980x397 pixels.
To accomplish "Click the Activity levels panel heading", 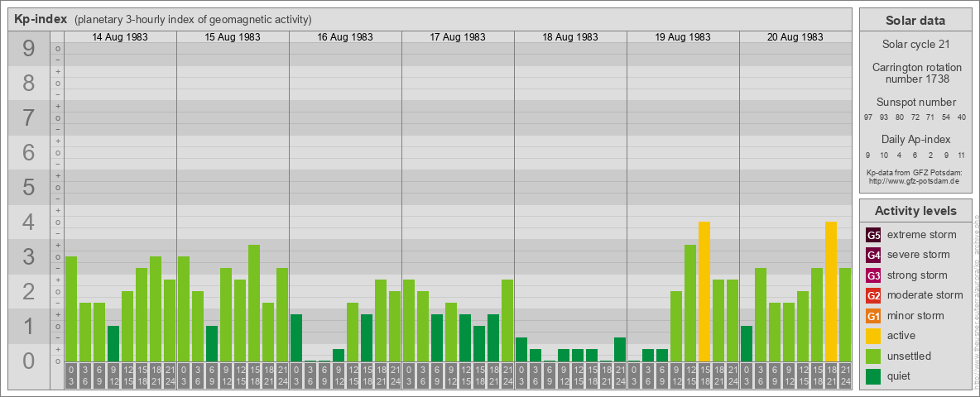I will [x=915, y=211].
